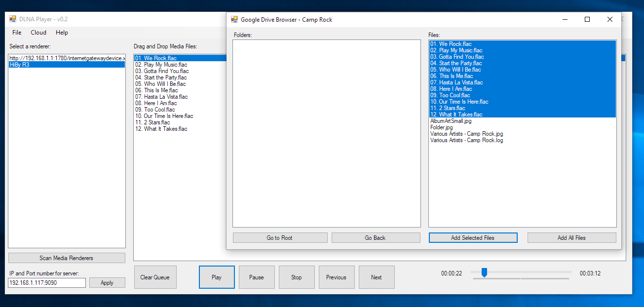Select 02. Play My Music.flac in Files list
644x307 pixels.
point(523,50)
